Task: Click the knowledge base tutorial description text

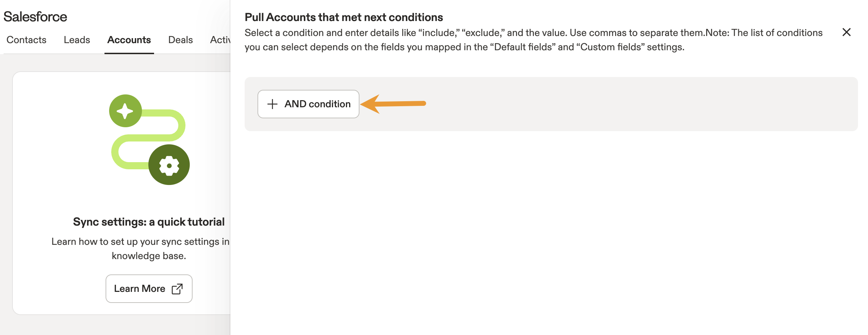Action: 141,249
